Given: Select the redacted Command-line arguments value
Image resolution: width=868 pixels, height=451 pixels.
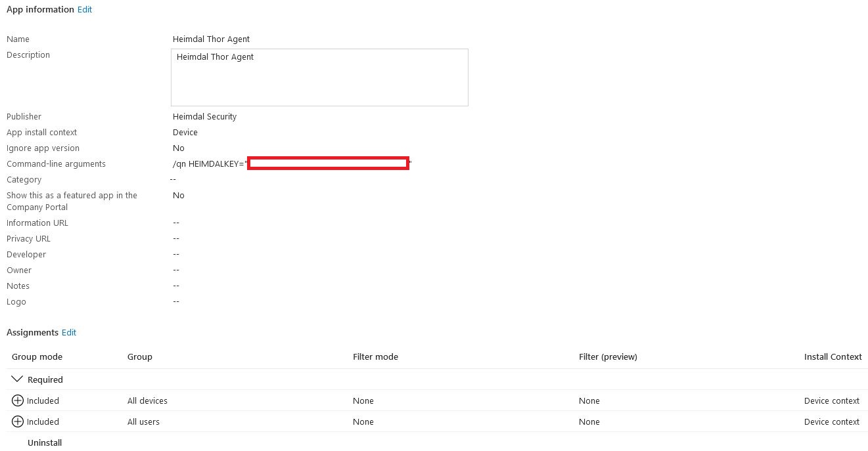Looking at the screenshot, I should pos(328,163).
